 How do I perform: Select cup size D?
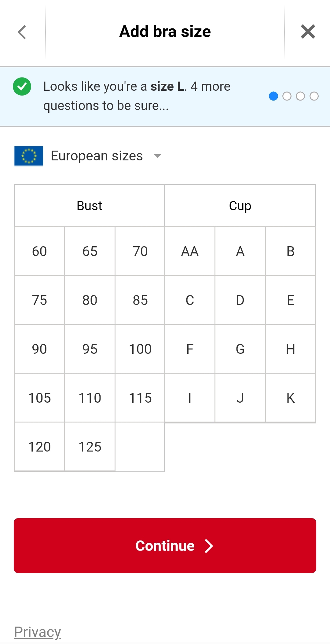[240, 300]
